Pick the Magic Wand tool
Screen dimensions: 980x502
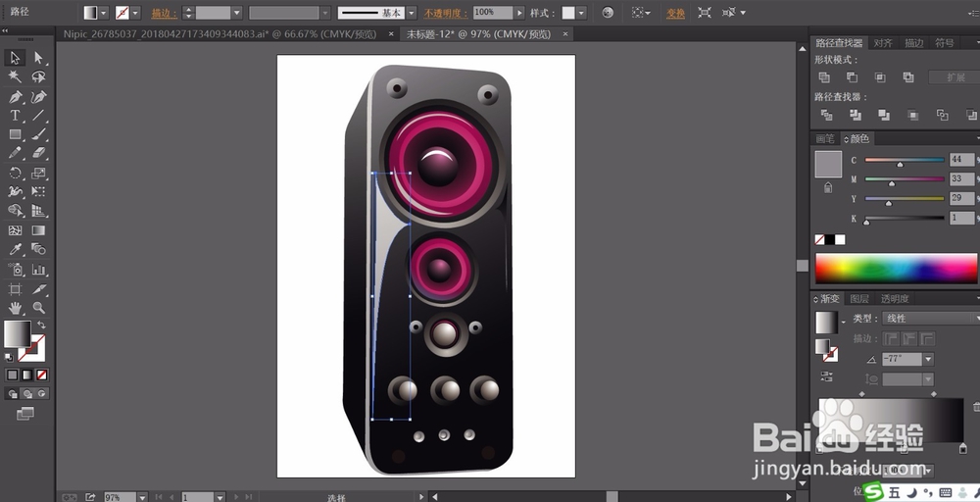[15, 76]
